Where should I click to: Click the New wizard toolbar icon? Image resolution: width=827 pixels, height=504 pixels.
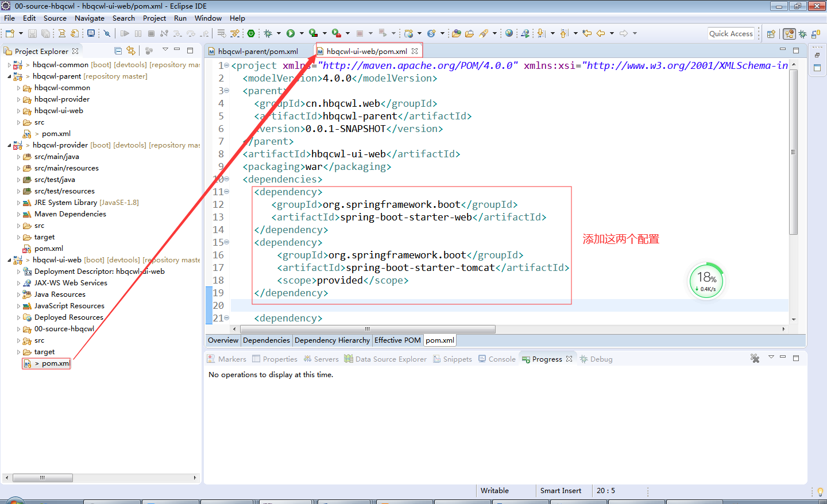tap(10, 33)
